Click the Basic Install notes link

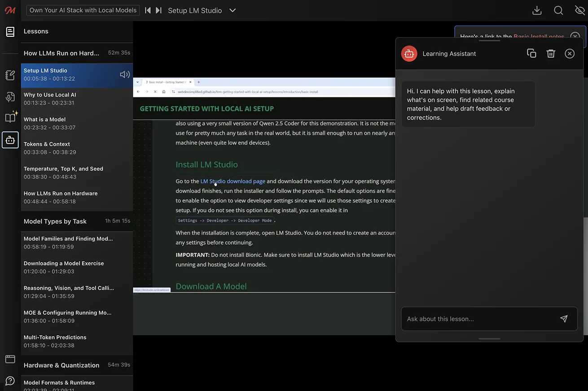pyautogui.click(x=539, y=37)
